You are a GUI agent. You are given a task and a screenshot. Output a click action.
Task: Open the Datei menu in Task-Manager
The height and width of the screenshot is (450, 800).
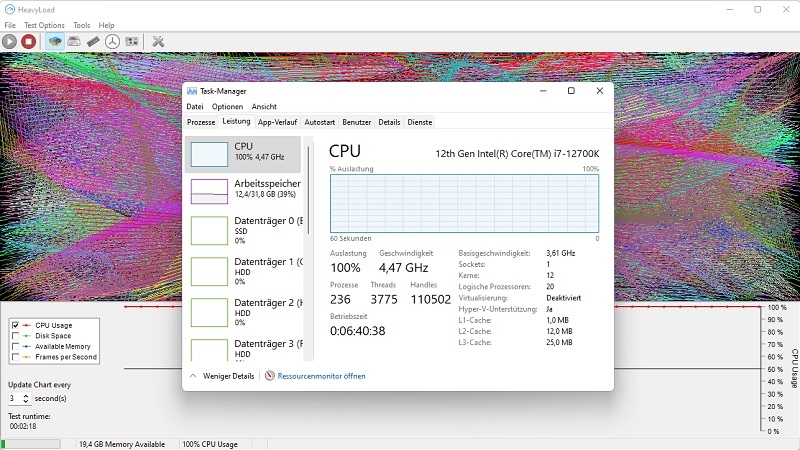coord(194,106)
